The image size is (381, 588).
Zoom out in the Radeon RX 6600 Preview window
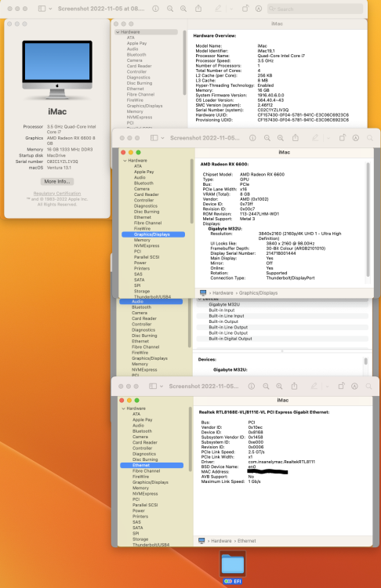[x=267, y=138]
